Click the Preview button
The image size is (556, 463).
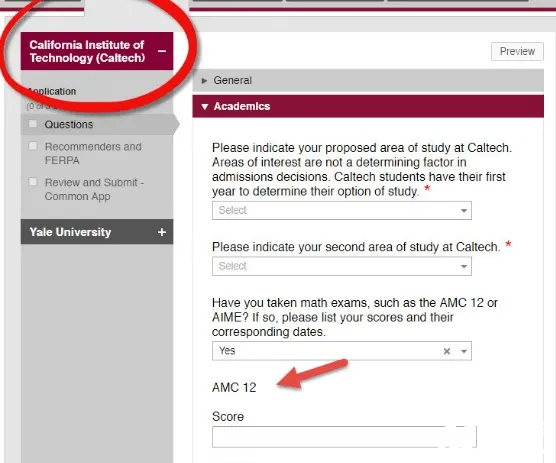click(517, 51)
